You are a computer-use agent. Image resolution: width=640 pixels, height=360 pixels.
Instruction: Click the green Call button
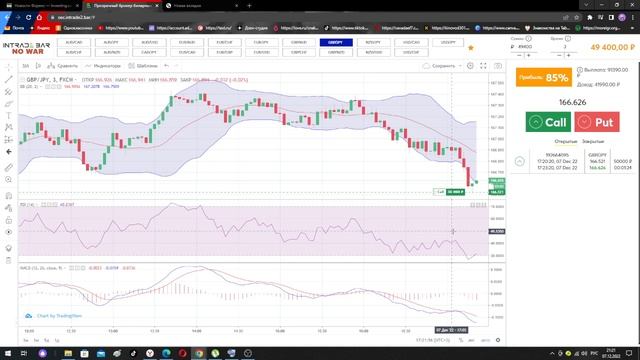coord(548,122)
